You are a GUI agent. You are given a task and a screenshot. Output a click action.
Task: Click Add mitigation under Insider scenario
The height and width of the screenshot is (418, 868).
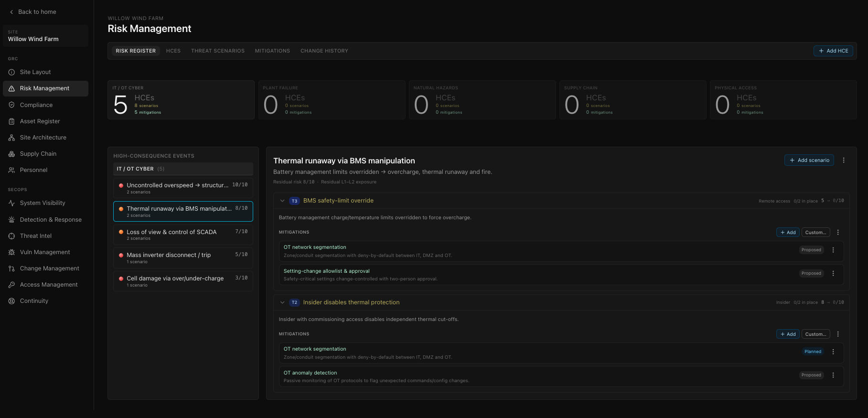tap(788, 334)
